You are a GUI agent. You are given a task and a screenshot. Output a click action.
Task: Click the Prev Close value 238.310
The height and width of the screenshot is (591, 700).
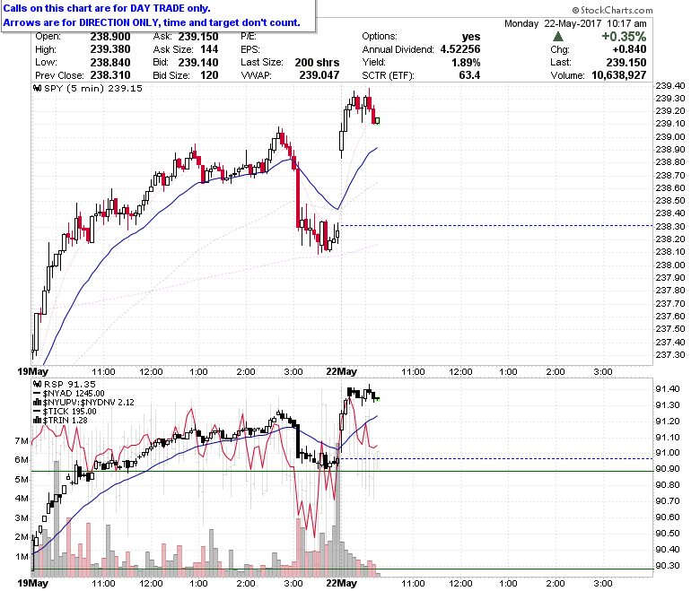110,75
